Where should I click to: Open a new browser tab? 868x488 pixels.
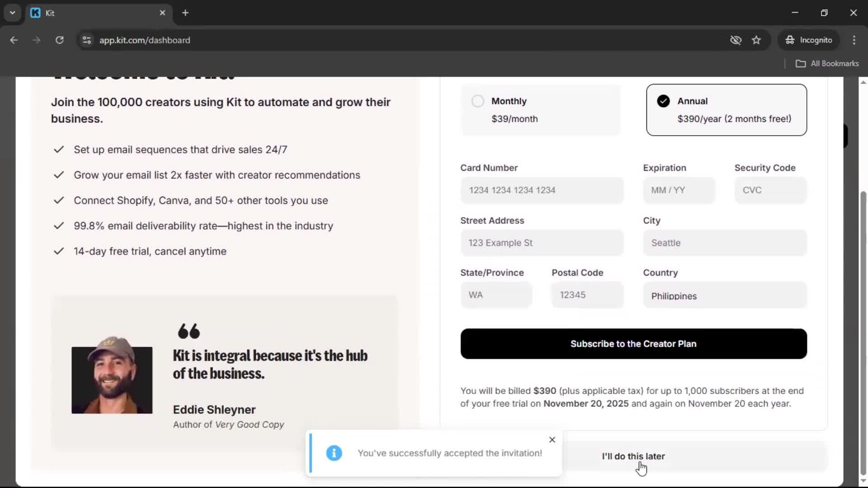click(185, 13)
